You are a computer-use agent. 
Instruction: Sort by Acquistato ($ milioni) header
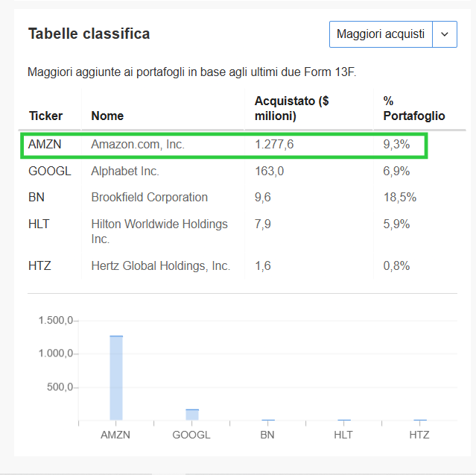tap(292, 108)
